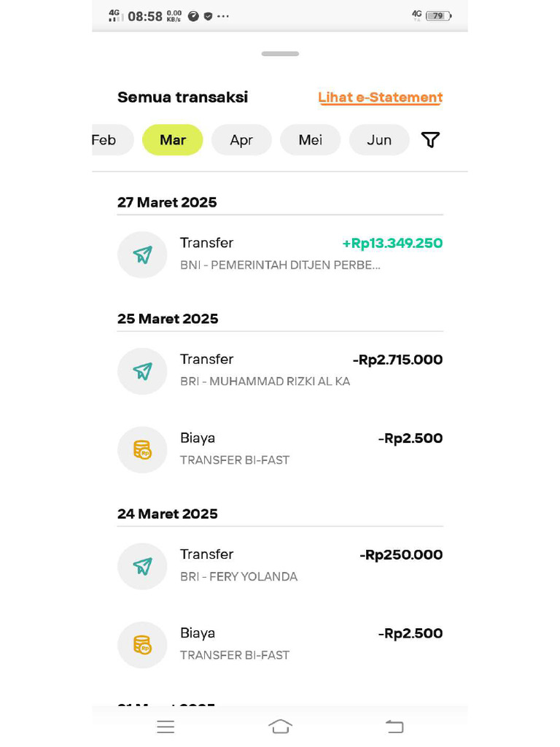Tap the transfer icon for Fery Yolanda
560x747 pixels.
click(x=142, y=566)
